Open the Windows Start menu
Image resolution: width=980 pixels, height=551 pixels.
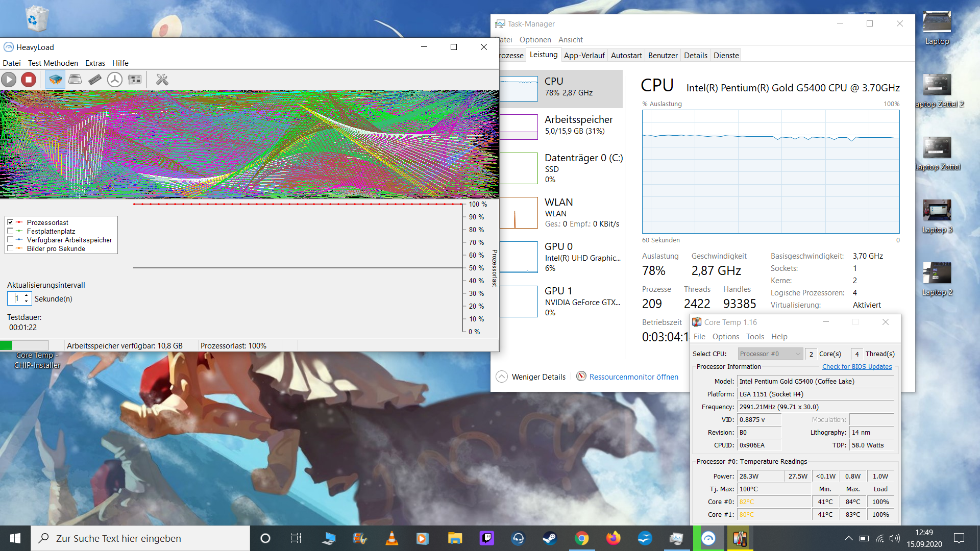15,538
